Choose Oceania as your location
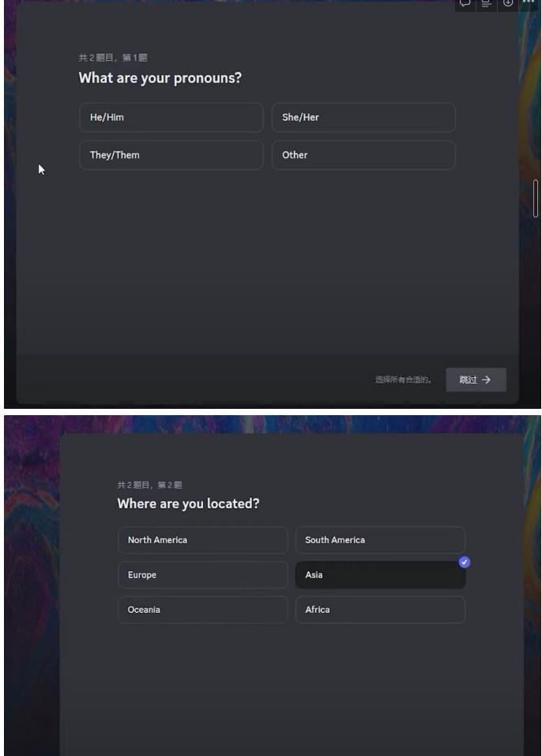Image resolution: width=542 pixels, height=756 pixels. pyautogui.click(x=203, y=610)
